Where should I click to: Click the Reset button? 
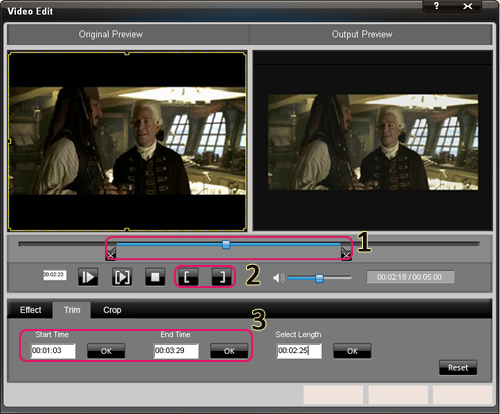tap(458, 368)
